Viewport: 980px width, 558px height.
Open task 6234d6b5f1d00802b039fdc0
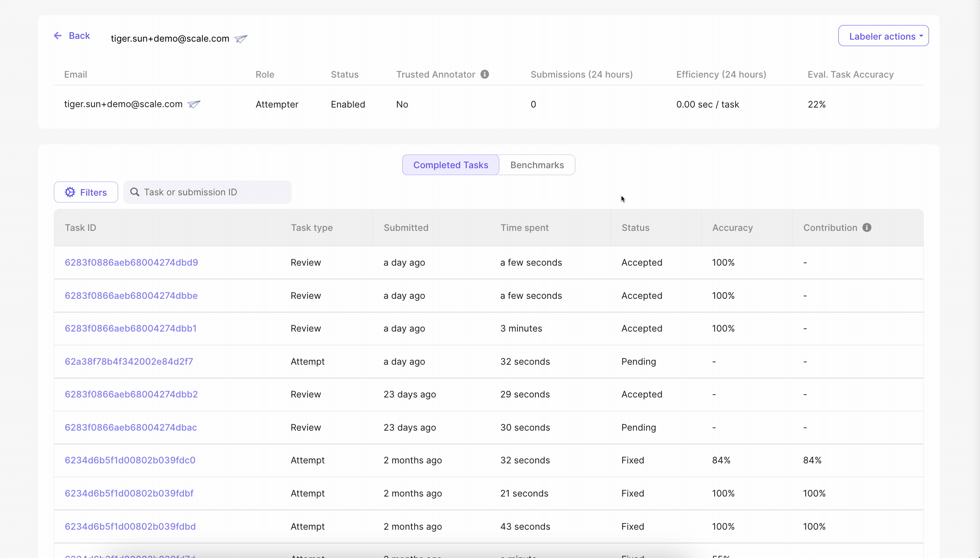pyautogui.click(x=130, y=460)
